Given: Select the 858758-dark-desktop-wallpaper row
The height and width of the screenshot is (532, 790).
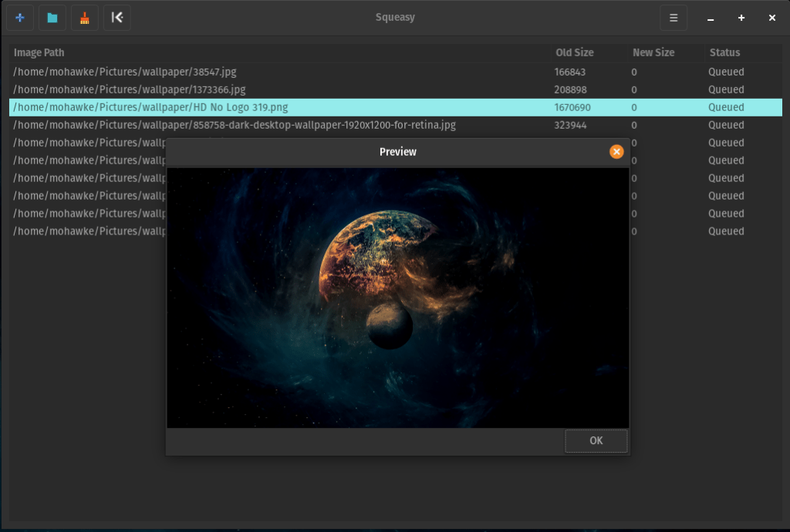Looking at the screenshot, I should coord(235,125).
